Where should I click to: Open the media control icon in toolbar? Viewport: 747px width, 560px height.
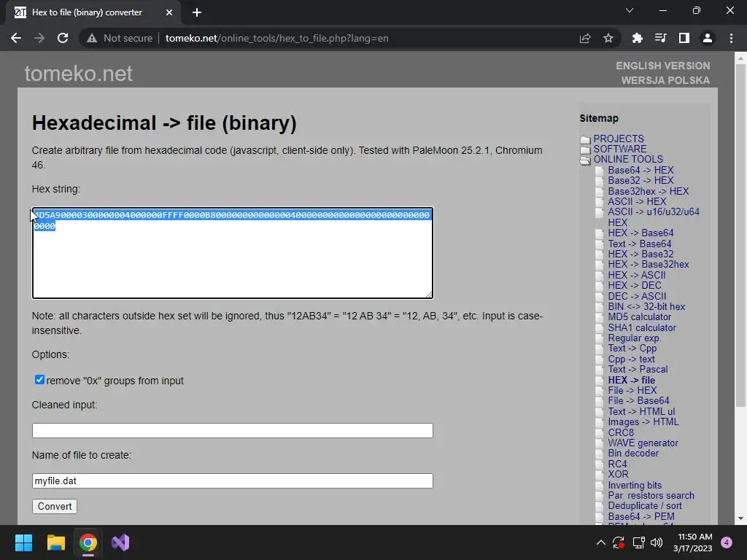(660, 38)
